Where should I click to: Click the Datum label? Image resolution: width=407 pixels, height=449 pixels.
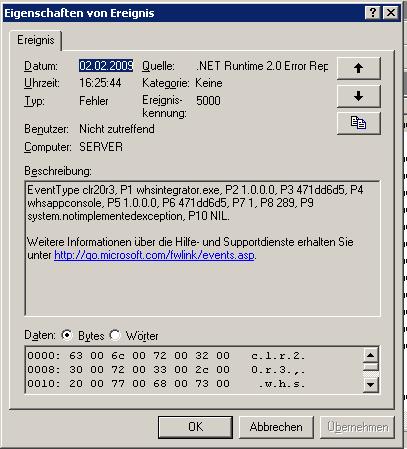[x=41, y=66]
